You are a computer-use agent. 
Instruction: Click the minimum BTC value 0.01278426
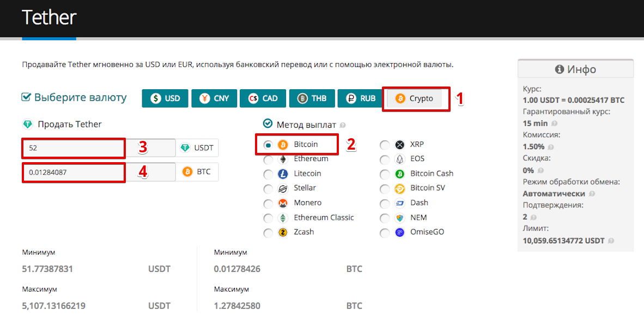tap(238, 269)
